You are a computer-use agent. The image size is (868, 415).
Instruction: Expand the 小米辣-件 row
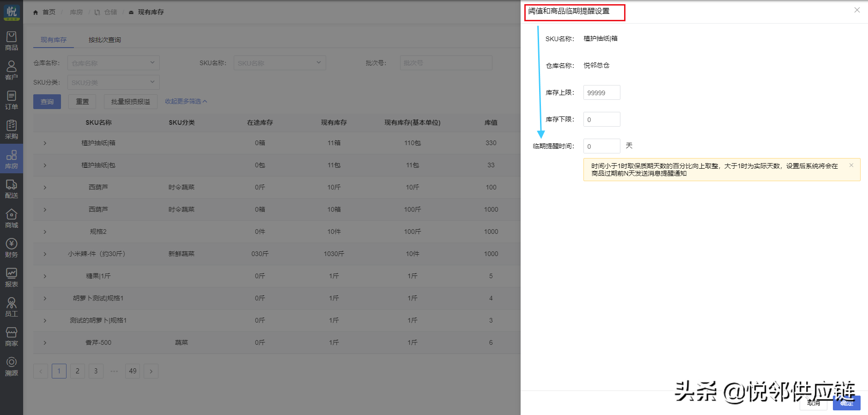[45, 254]
